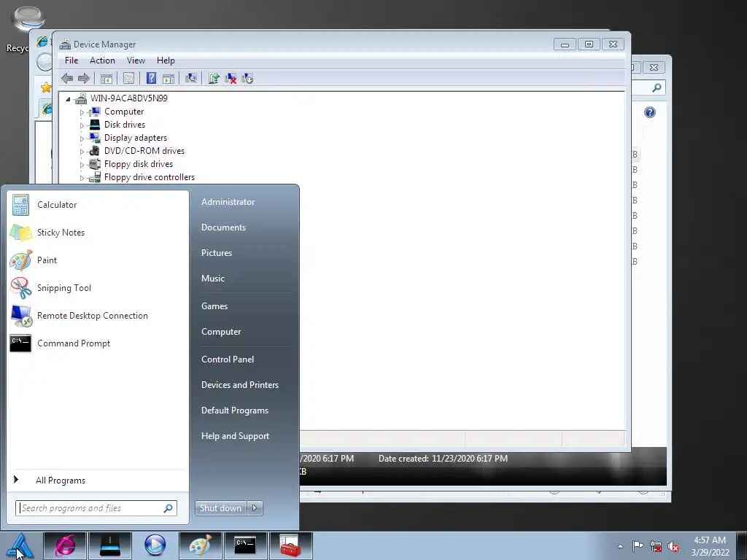Expand the Floppy disk drives node
This screenshot has width=747, height=560.
82,165
